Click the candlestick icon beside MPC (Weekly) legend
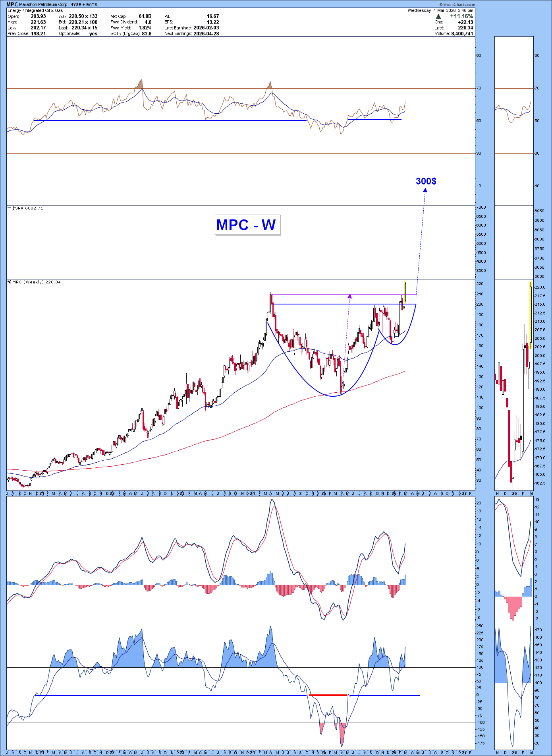Screen dimensions: 552x756 click(x=10, y=282)
